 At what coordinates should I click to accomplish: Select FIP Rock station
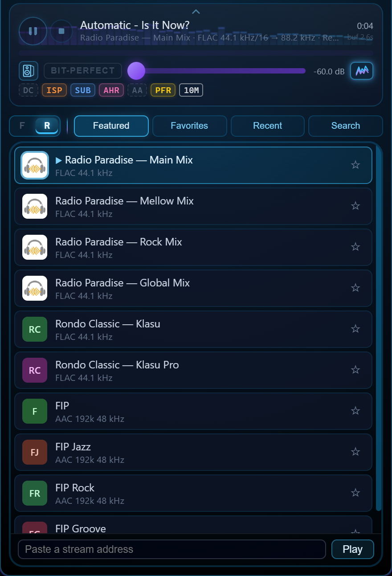click(193, 493)
